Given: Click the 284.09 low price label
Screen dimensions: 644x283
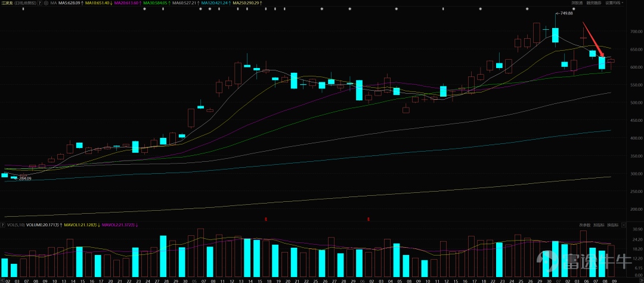Looking at the screenshot, I should (x=25, y=178).
